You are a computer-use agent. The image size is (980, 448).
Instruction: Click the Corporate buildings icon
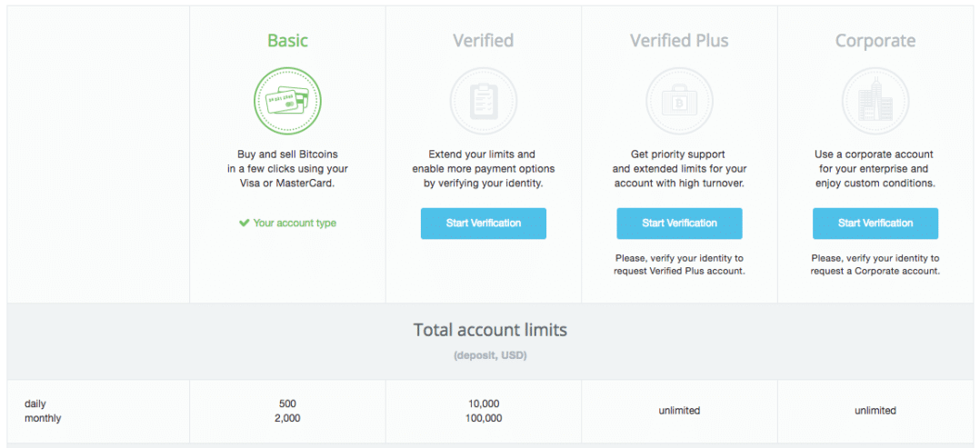(875, 101)
